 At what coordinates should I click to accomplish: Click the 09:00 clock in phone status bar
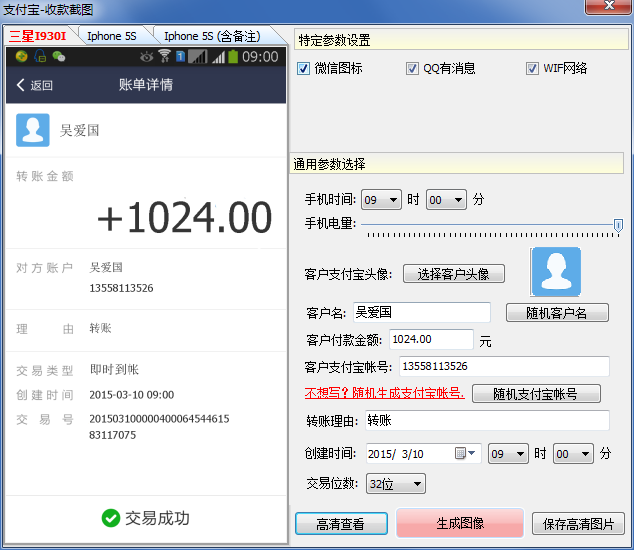pos(260,57)
